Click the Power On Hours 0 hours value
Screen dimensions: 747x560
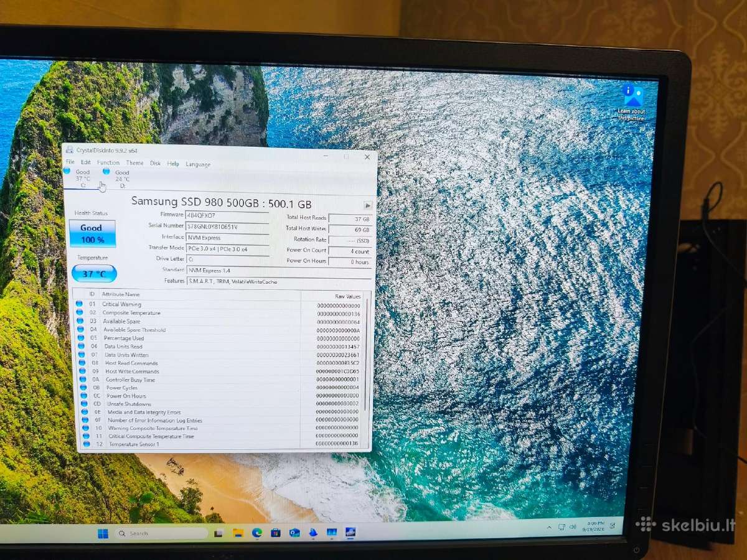(350, 262)
